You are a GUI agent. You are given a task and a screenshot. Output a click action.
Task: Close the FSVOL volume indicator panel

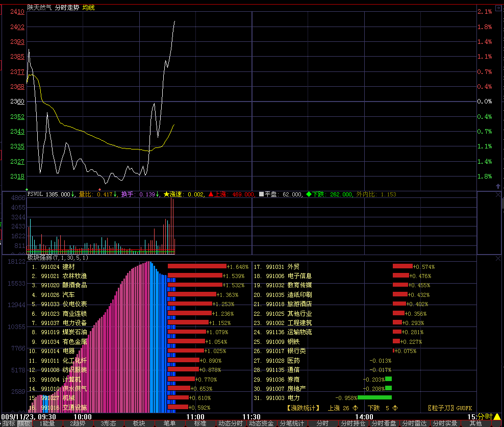pos(498,195)
